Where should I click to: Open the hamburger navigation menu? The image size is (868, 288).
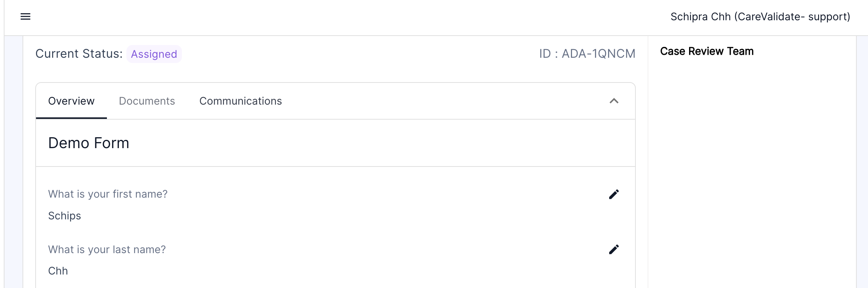(x=26, y=16)
